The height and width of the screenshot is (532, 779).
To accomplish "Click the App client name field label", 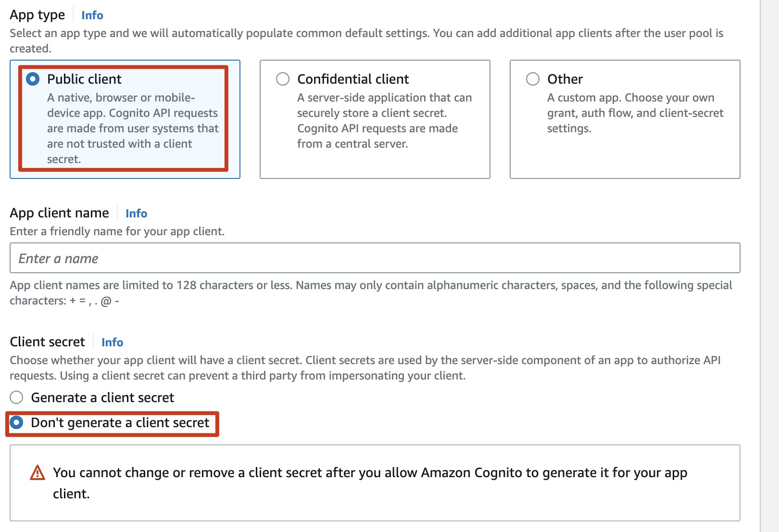I will pyautogui.click(x=60, y=213).
